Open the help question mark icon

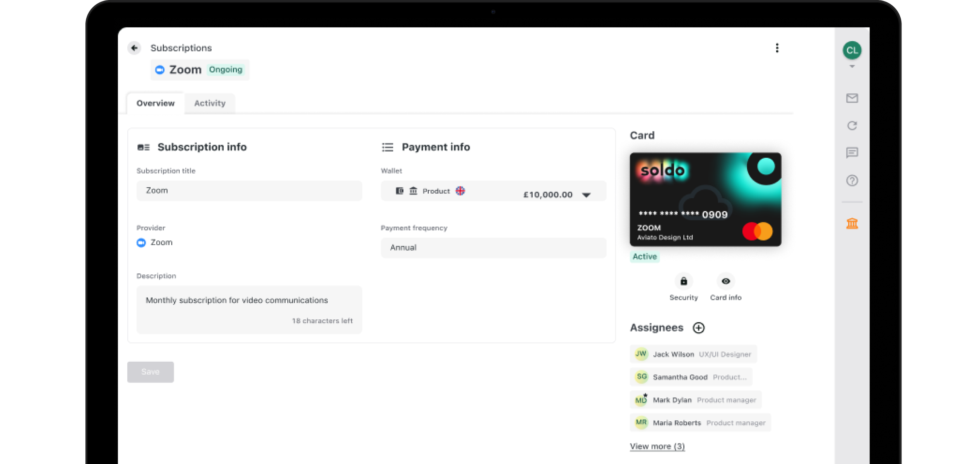852,180
